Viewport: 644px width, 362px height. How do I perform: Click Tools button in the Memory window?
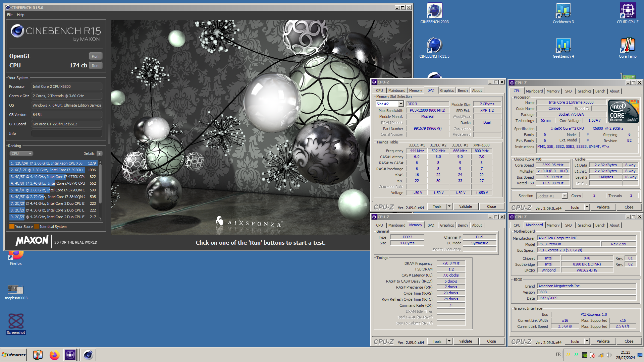coord(437,341)
